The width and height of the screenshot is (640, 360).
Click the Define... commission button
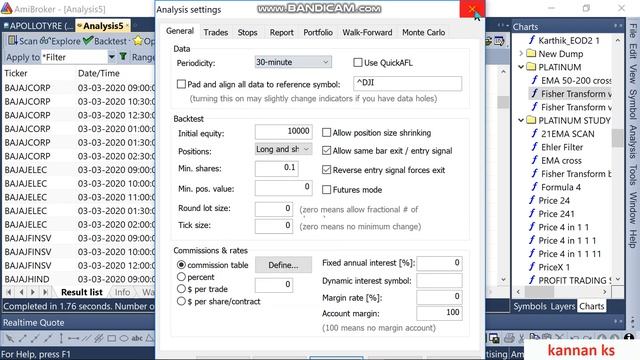point(283,265)
